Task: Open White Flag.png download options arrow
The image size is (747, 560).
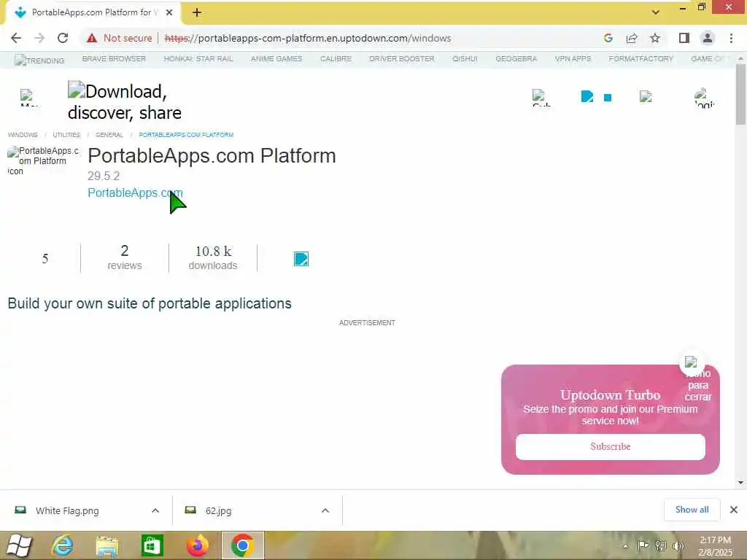Action: (x=155, y=510)
